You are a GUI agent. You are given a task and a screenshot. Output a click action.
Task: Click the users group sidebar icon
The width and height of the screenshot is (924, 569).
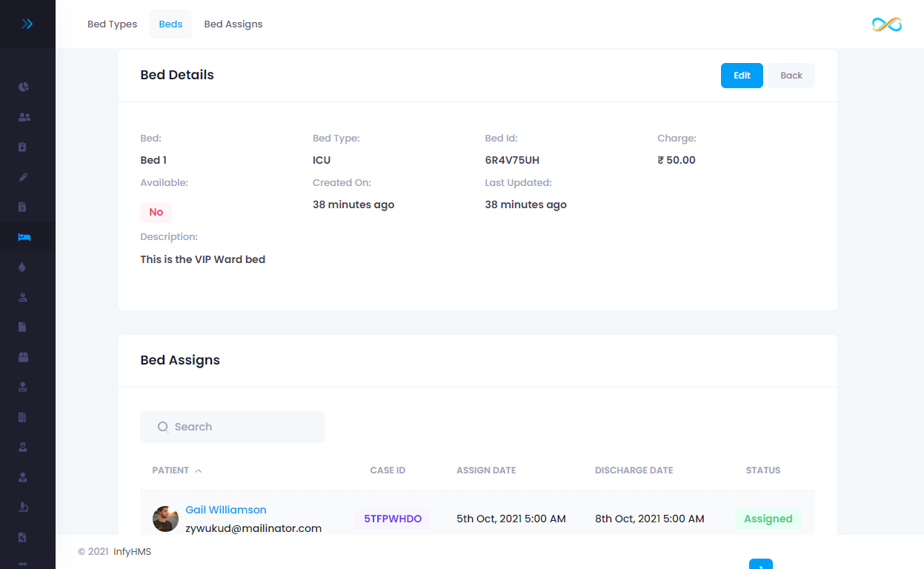[24, 117]
